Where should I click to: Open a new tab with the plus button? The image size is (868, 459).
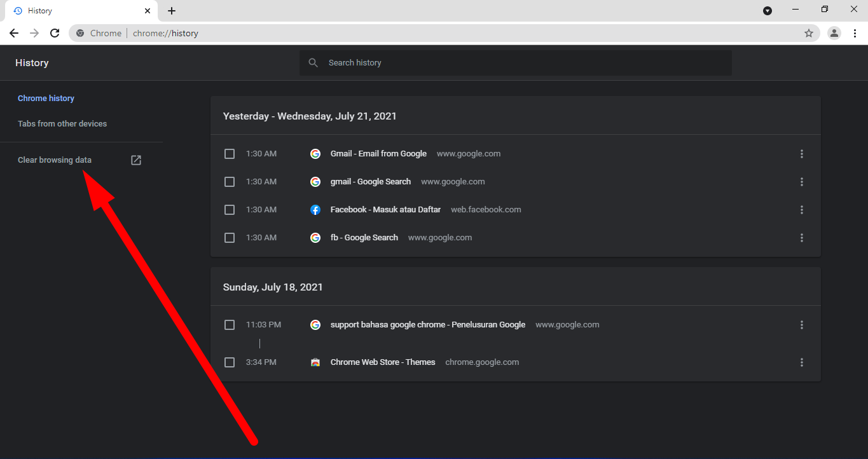172,11
